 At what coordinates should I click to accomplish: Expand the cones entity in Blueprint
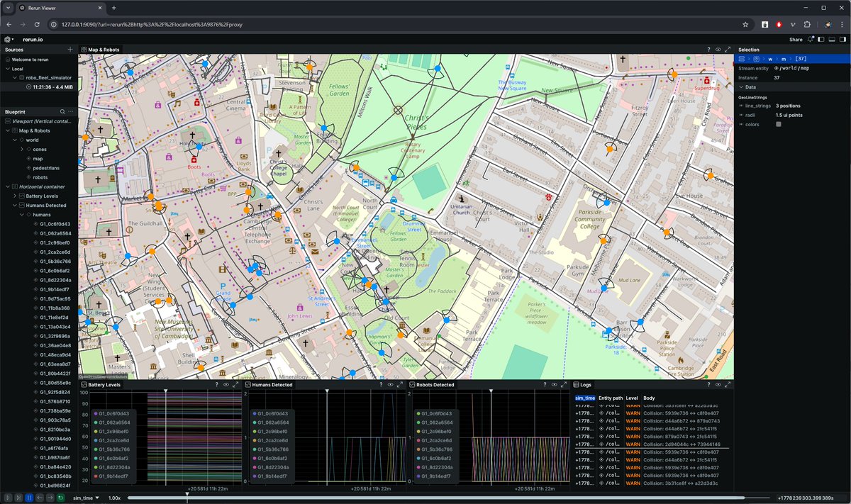tap(21, 150)
